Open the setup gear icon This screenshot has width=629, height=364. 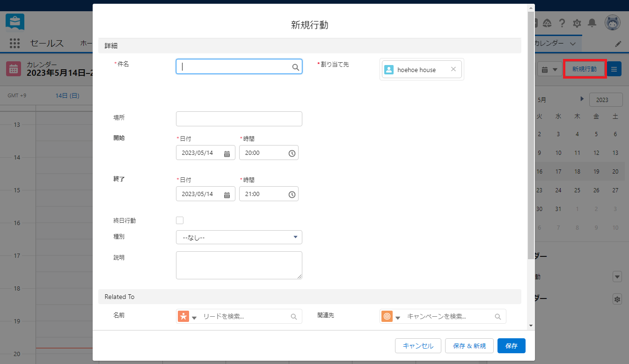pos(577,23)
